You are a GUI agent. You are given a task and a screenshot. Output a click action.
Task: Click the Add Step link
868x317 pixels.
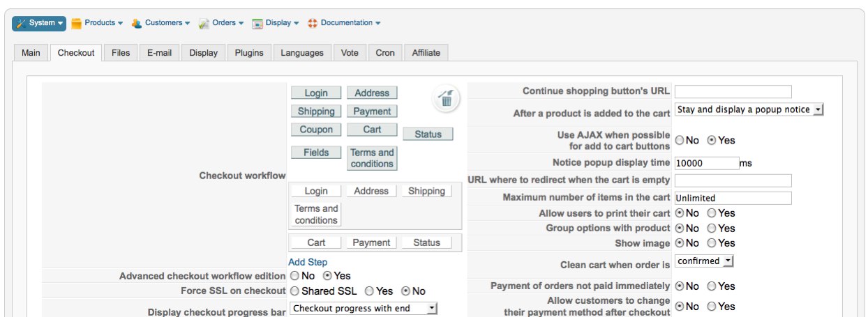tap(308, 262)
